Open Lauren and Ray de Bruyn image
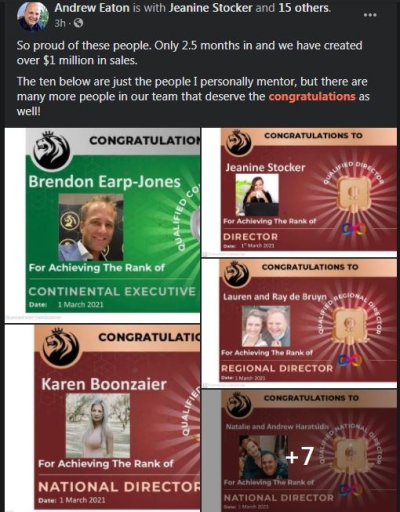This screenshot has height=512, width=400. 299,323
